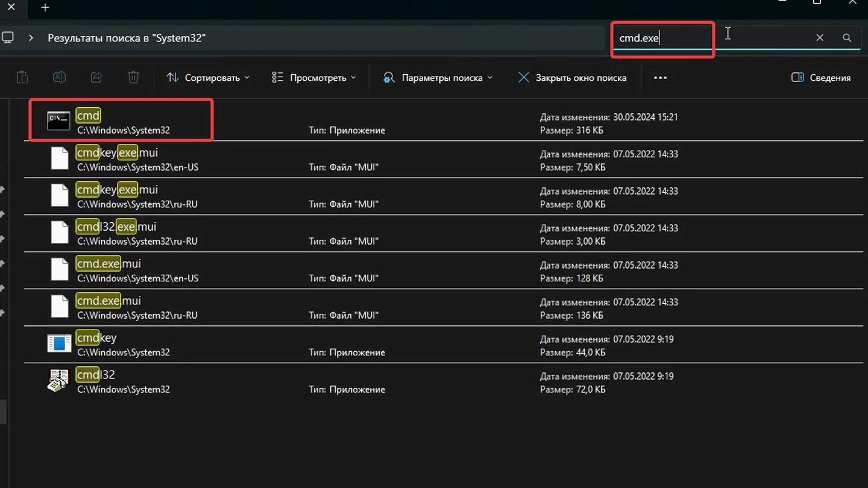Click the rename icon in toolbar

point(59,78)
